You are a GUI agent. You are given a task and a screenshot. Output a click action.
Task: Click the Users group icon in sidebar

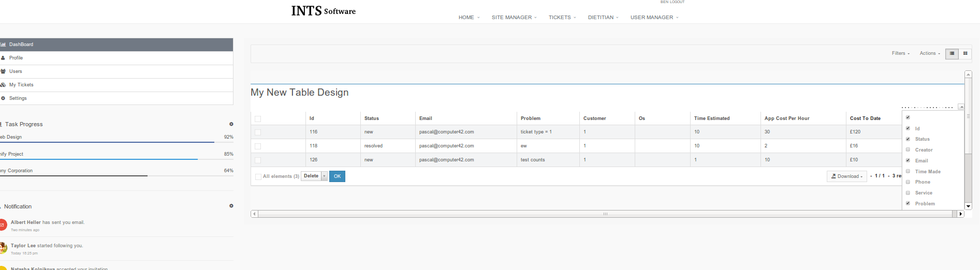click(3, 71)
